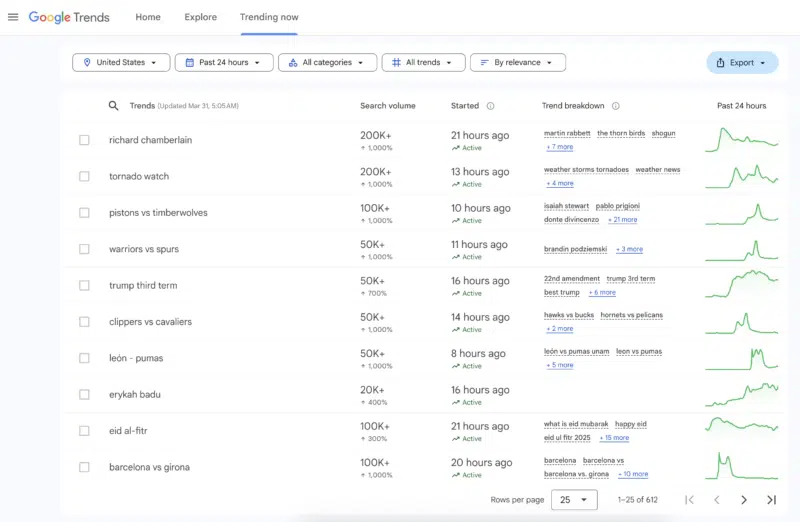Check the warriors vs spurs row

[x=84, y=249]
